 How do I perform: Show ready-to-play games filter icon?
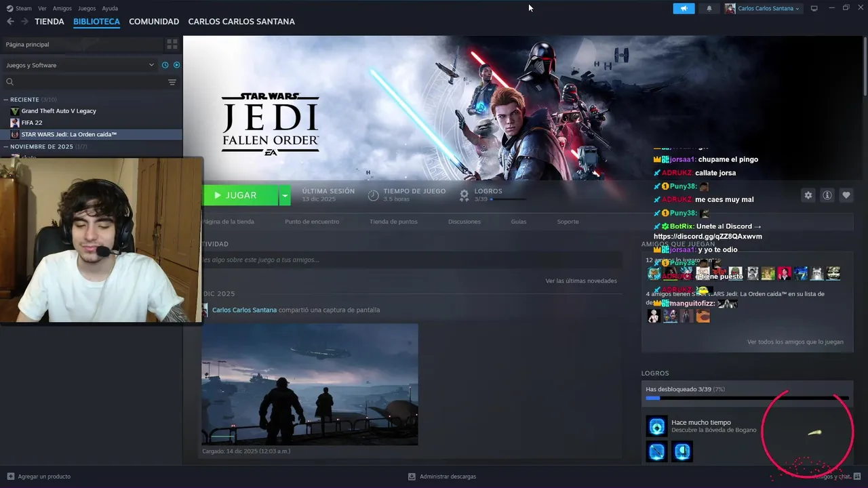point(176,65)
